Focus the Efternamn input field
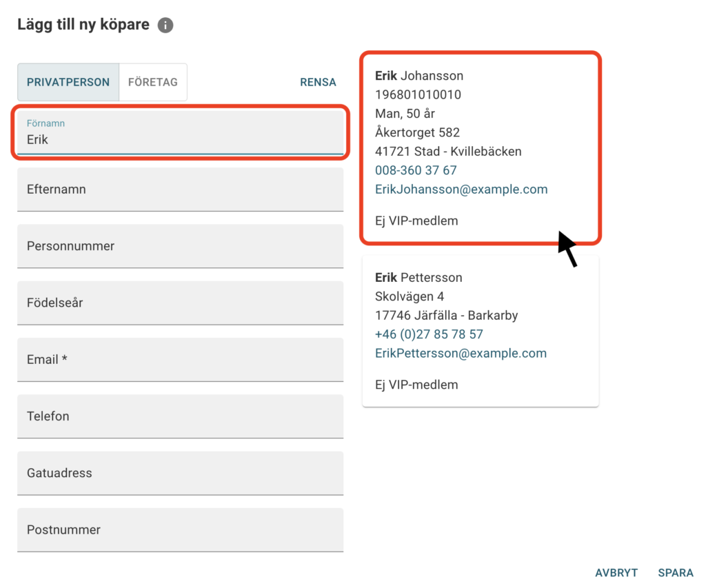This screenshot has width=706, height=588. (179, 189)
